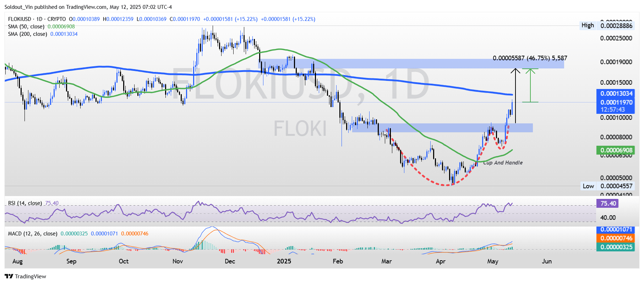The image size is (644, 284).
Task: Click the 0.00025000 price axis level
Action: [x=616, y=38]
